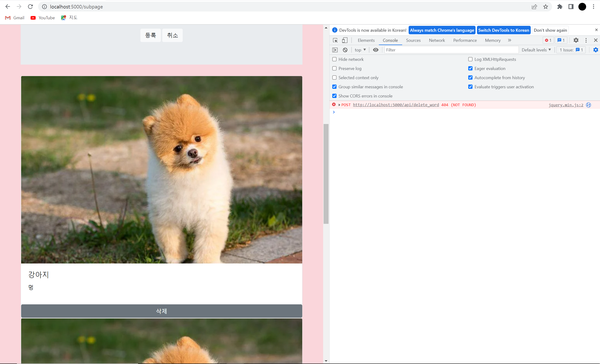
Task: Open the 지도 maps bookmark
Action: [69, 18]
